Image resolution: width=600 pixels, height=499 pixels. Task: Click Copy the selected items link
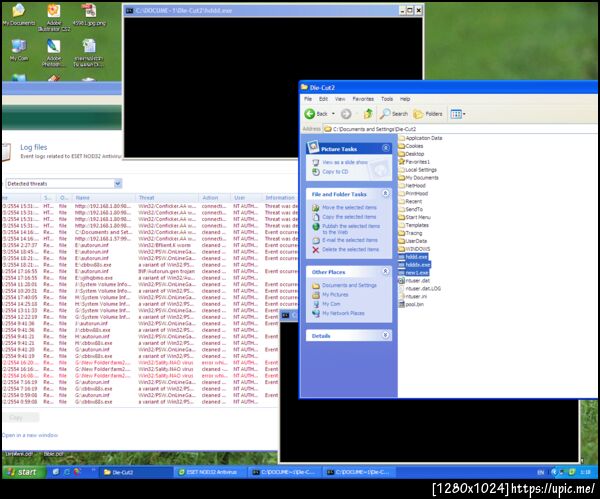click(x=349, y=217)
